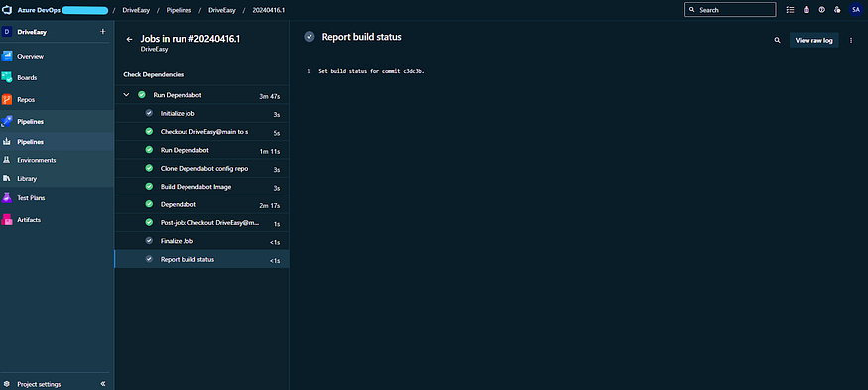Click the first DriveEasy breadcrumb

click(135, 10)
